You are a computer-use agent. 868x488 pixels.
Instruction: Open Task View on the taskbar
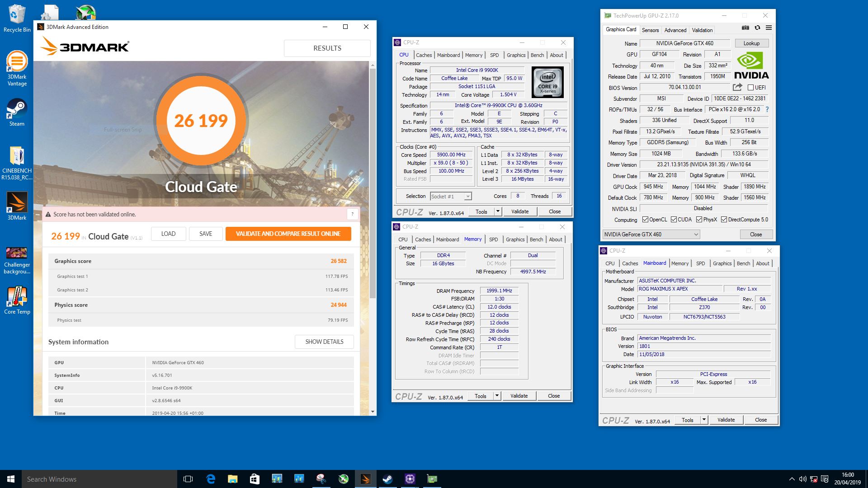click(188, 479)
